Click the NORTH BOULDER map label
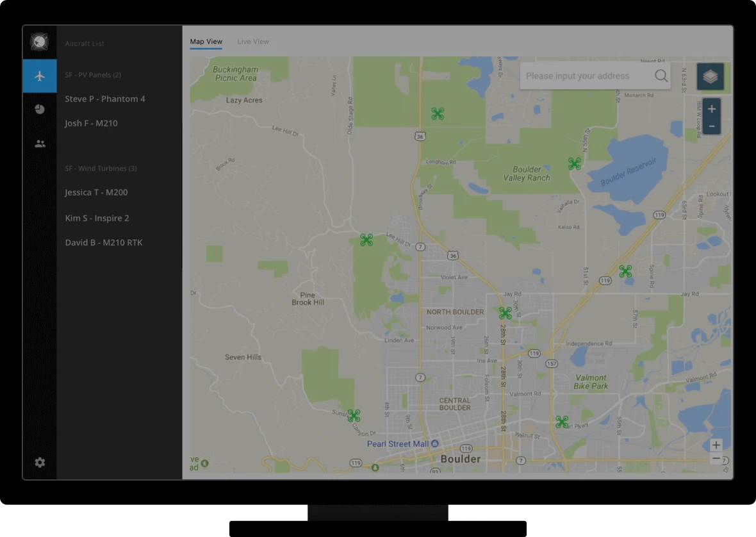Screen dimensions: 756x537 pyautogui.click(x=455, y=312)
